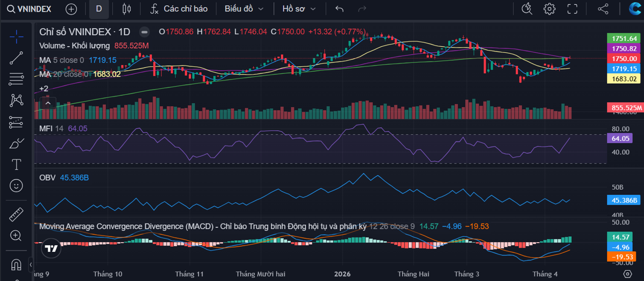
Task: Select the crosshair cursor tool
Action: tap(16, 36)
